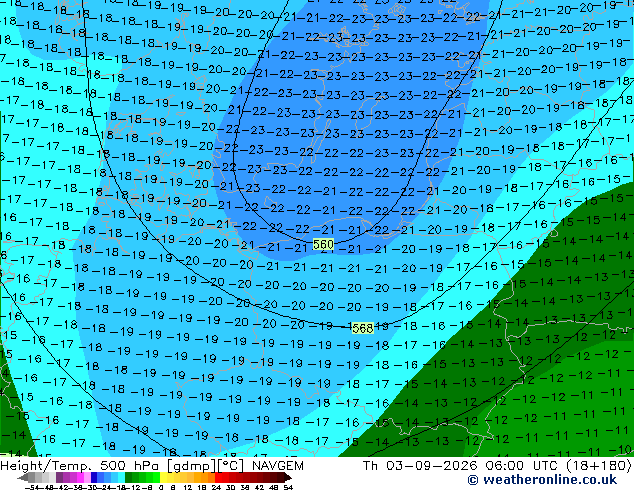Click the '06:00 UTC' time text
This screenshot has width=634, height=490.
coord(523,466)
